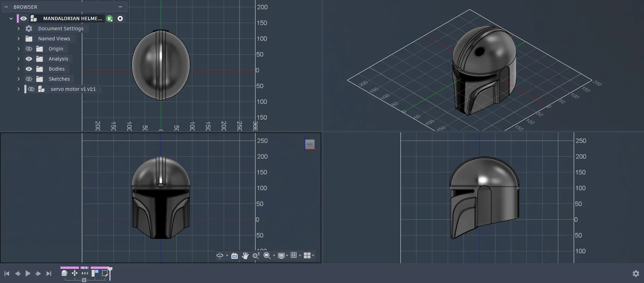Screen dimensions: 644x283
Task: Jump to the end of timeline
Action: (49, 274)
